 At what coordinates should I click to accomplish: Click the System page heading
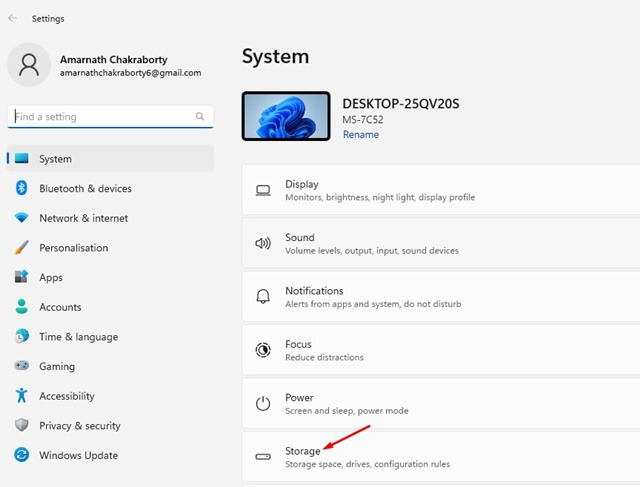(276, 56)
